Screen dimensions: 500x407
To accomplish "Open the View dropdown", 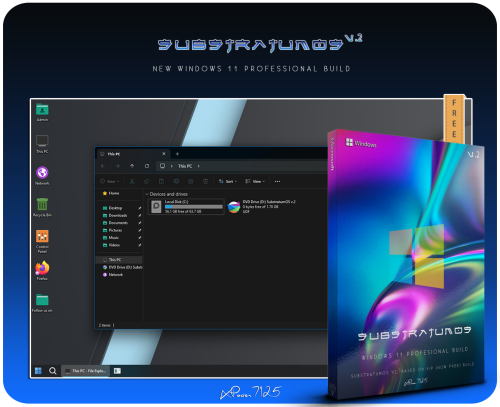I will pos(255,181).
